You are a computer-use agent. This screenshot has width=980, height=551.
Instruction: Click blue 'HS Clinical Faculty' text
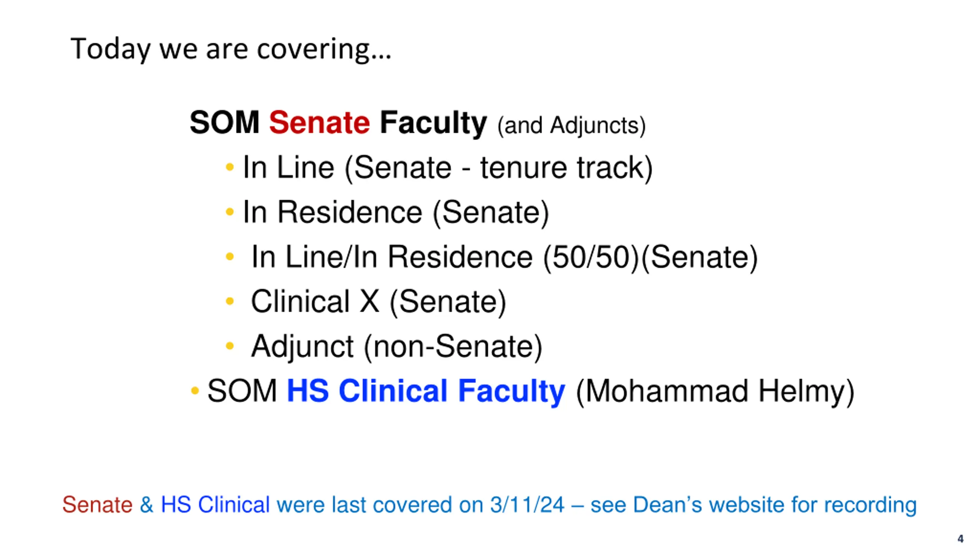point(426,391)
